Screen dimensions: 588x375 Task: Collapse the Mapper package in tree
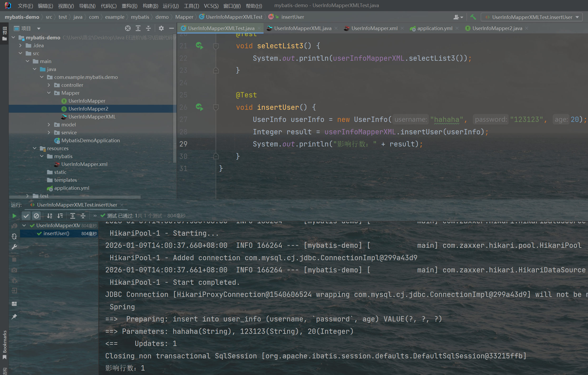(x=49, y=93)
